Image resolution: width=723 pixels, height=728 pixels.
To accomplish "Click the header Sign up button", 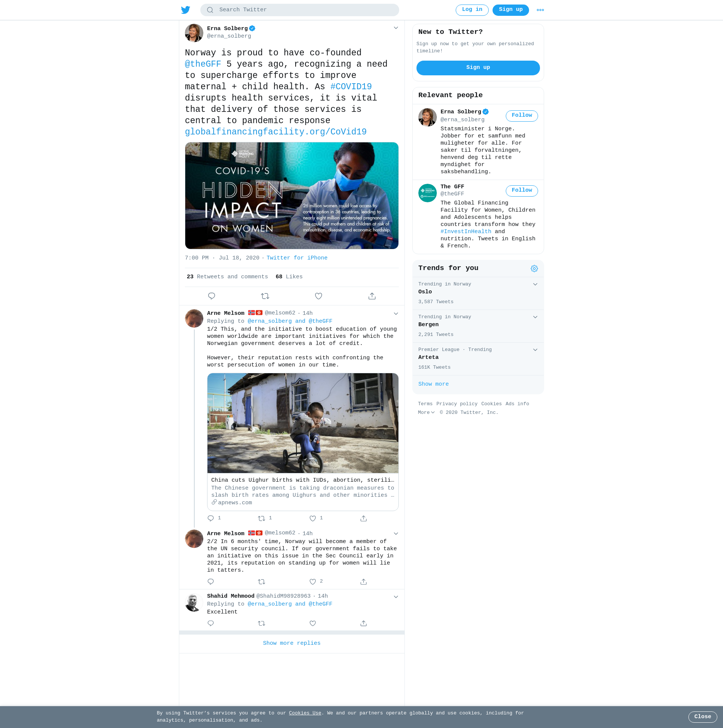I will point(511,10).
